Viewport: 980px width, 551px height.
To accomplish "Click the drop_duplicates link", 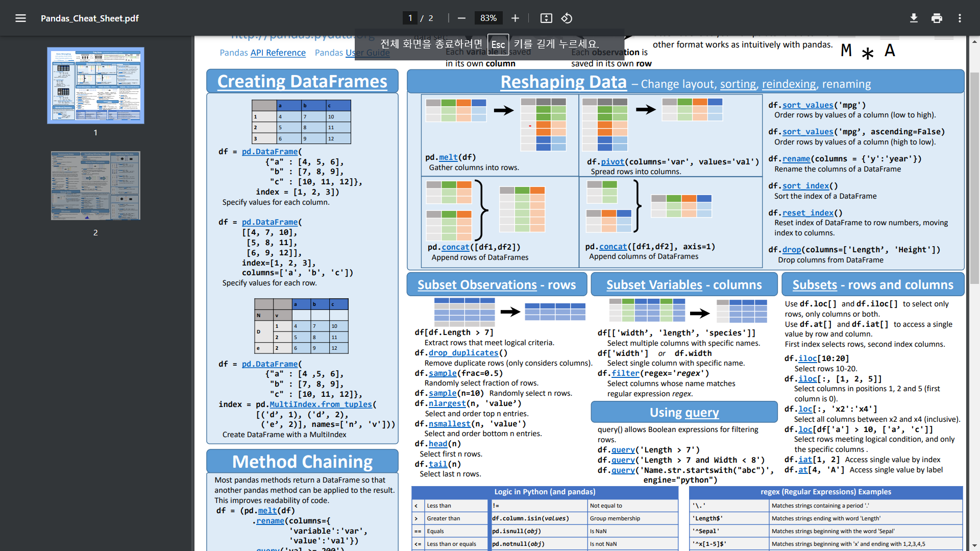I will tap(463, 353).
